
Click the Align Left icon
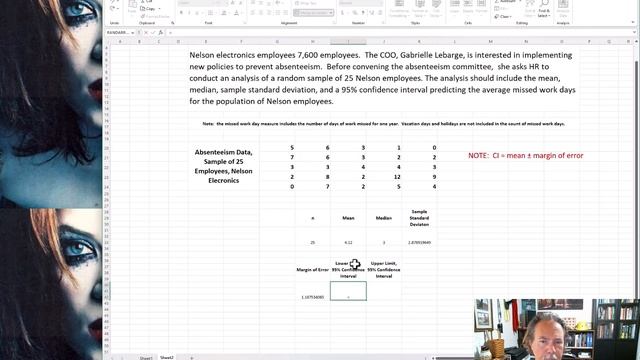(x=253, y=13)
